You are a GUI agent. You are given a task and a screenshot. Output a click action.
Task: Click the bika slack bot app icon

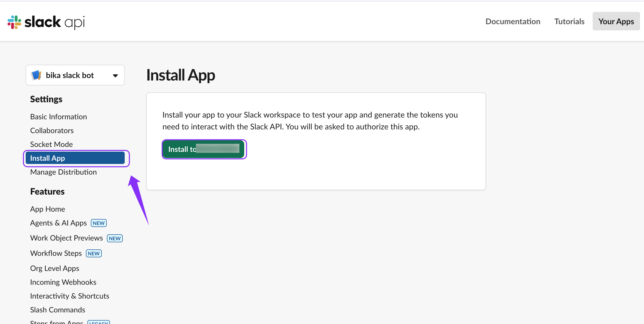36,75
